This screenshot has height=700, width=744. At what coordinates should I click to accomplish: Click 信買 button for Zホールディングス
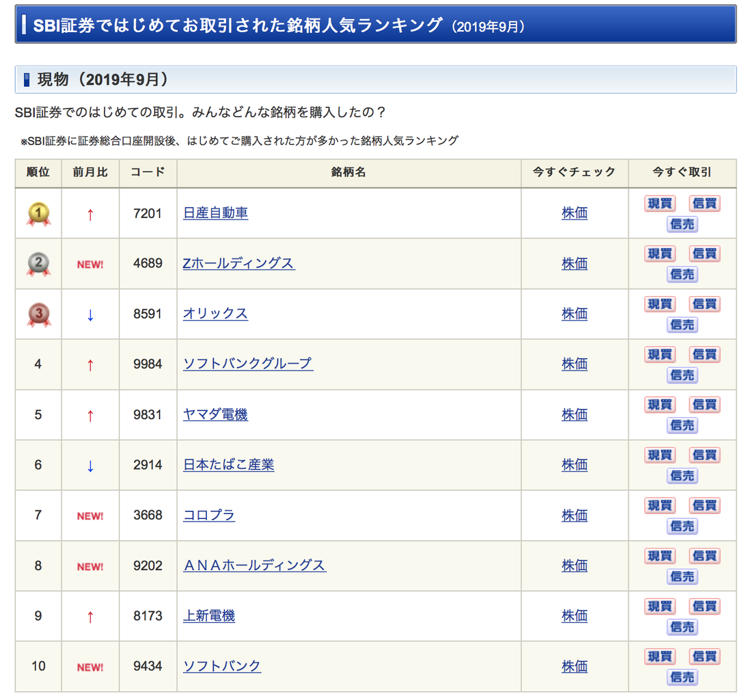coord(704,254)
